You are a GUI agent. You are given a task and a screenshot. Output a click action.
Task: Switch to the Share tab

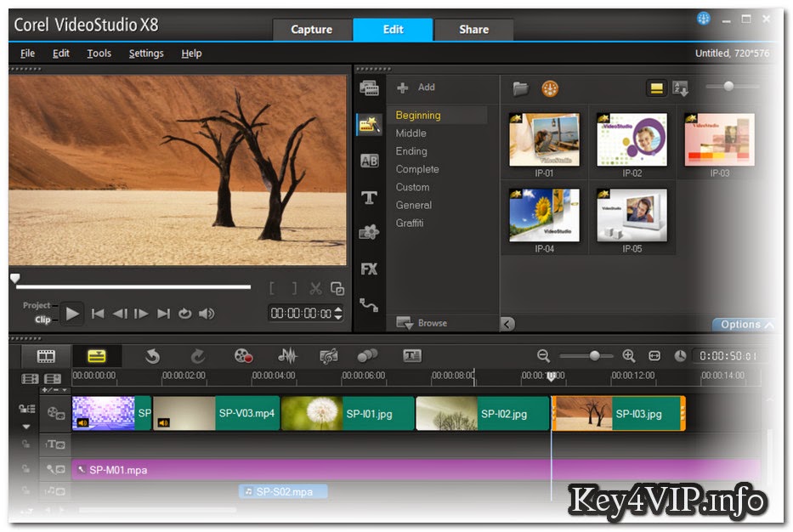[x=474, y=30]
